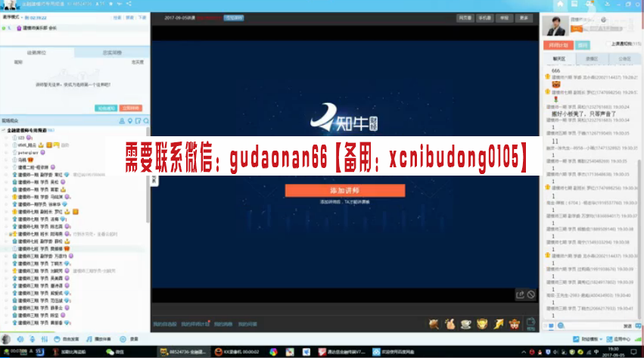Send the hammer gift icon

[x=434, y=325]
